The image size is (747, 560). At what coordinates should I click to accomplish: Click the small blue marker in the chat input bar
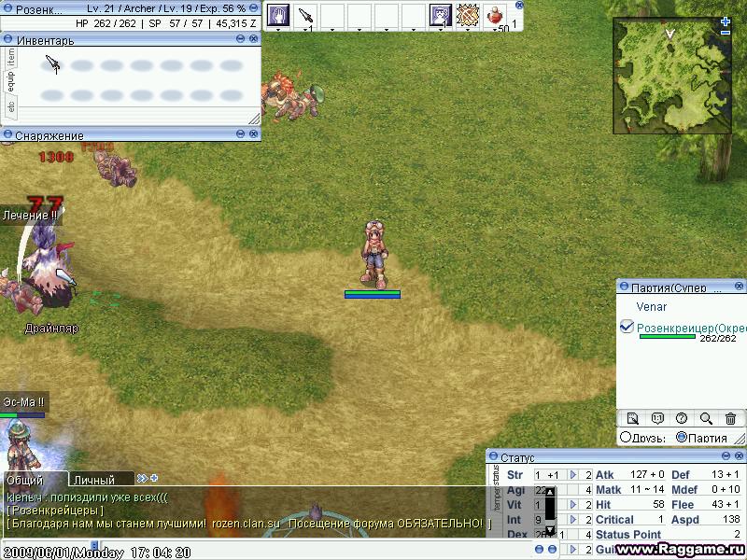pos(94,545)
